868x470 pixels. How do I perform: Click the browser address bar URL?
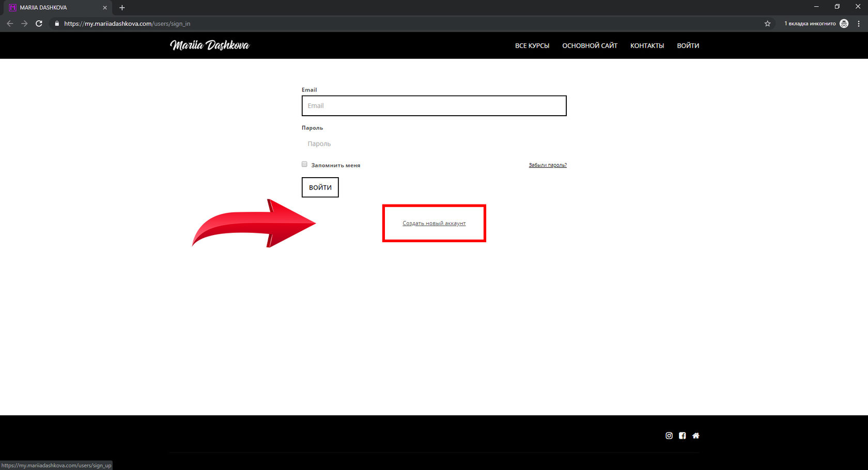pos(127,24)
